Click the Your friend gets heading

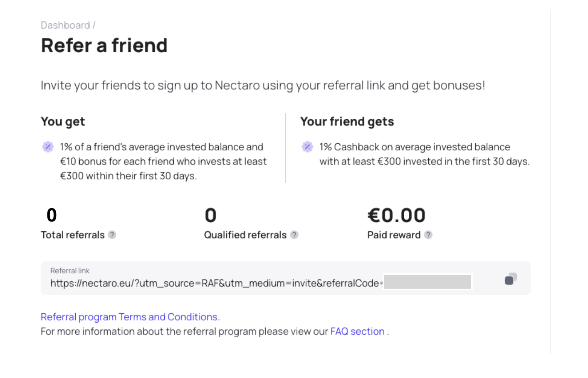click(x=347, y=122)
